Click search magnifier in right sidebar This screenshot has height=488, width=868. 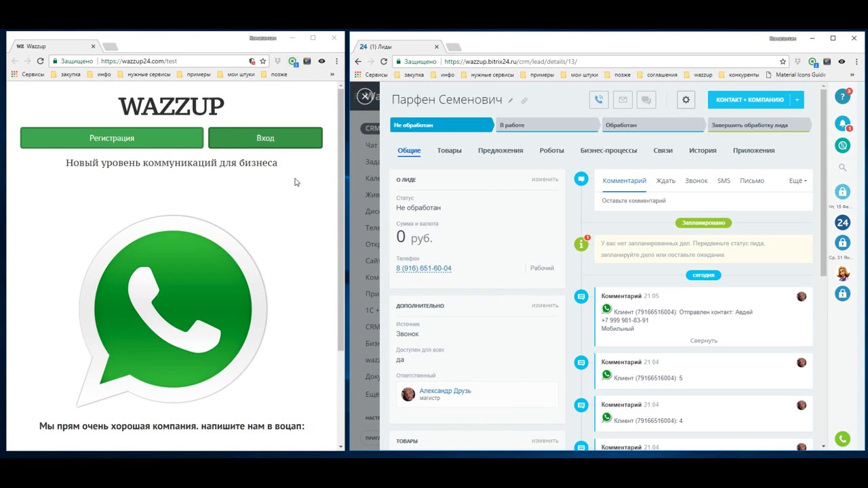(842, 167)
